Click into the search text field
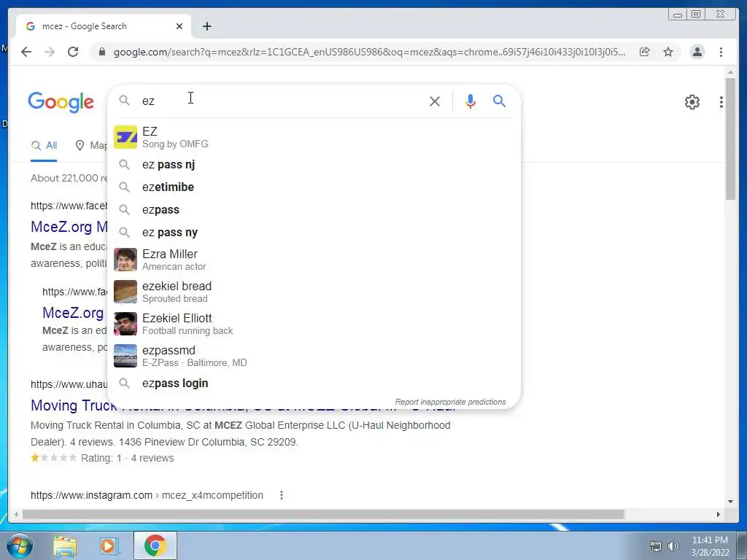747x560 pixels. click(x=281, y=101)
